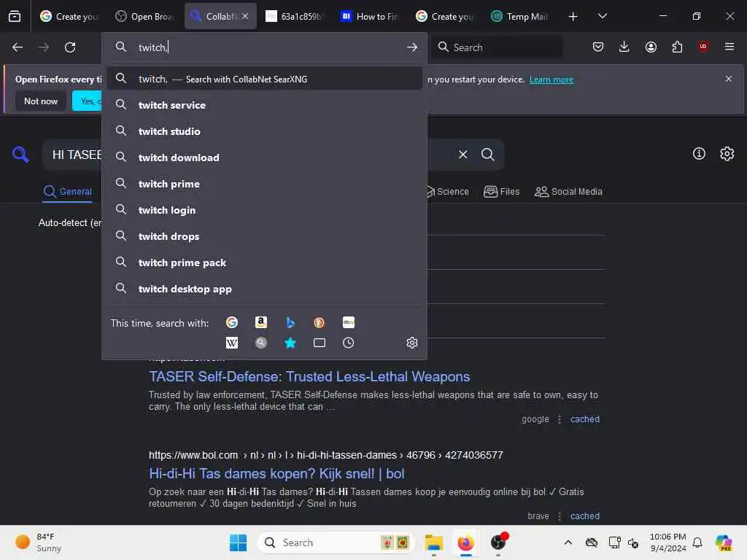Select the General search category
Image resolution: width=747 pixels, height=560 pixels.
[x=67, y=192]
